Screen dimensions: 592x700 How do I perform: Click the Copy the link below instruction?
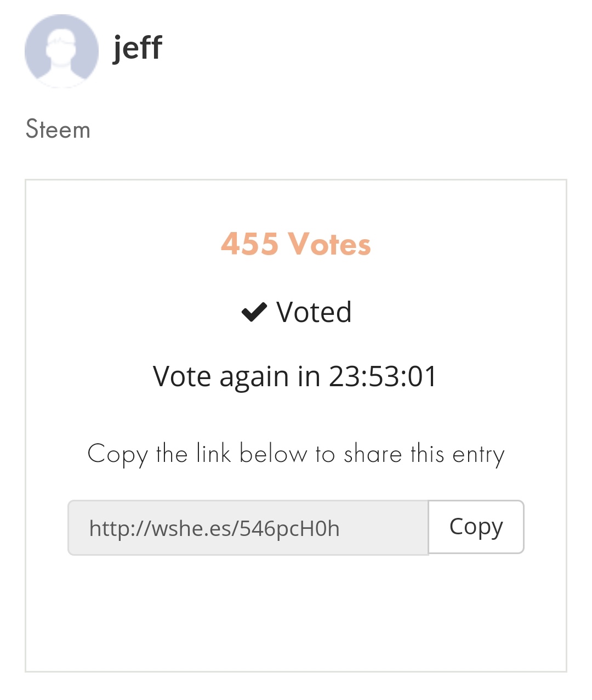coord(296,454)
